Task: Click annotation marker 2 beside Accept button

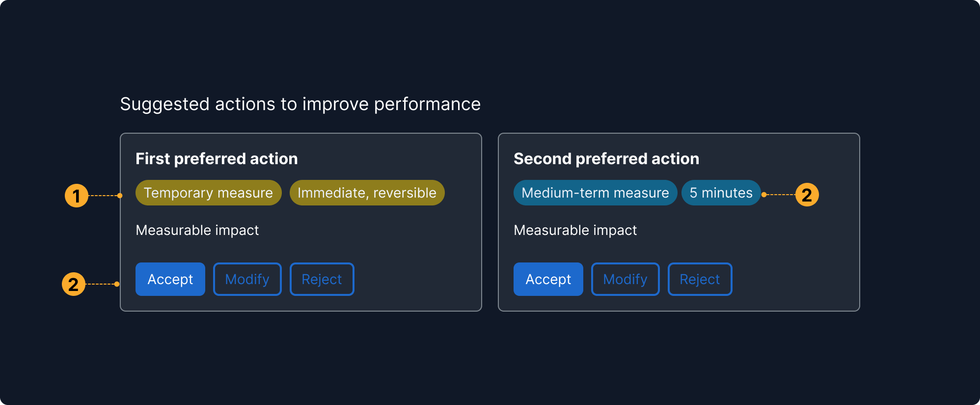Action: click(x=74, y=284)
